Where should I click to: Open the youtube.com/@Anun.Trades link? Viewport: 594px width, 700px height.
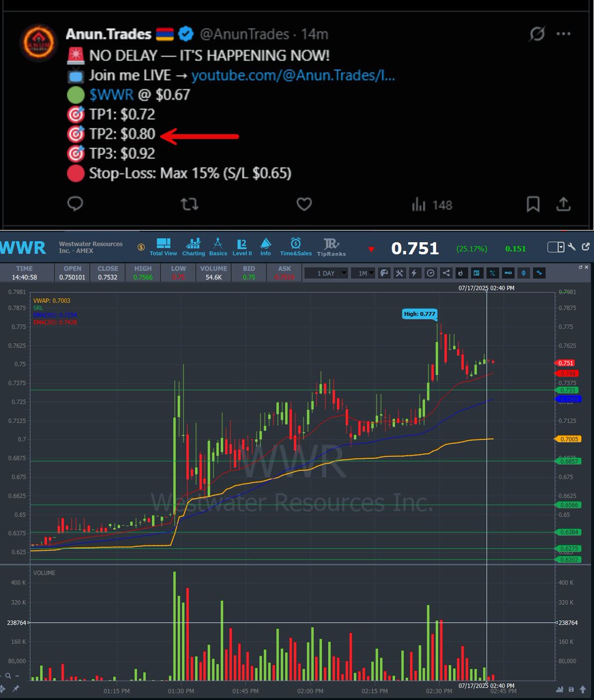coord(293,75)
